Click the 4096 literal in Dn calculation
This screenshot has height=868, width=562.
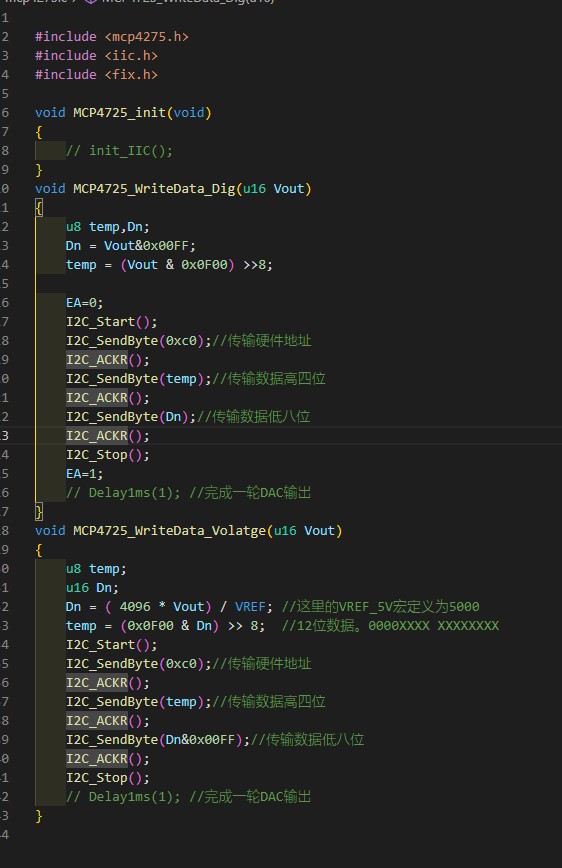pyautogui.click(x=135, y=607)
